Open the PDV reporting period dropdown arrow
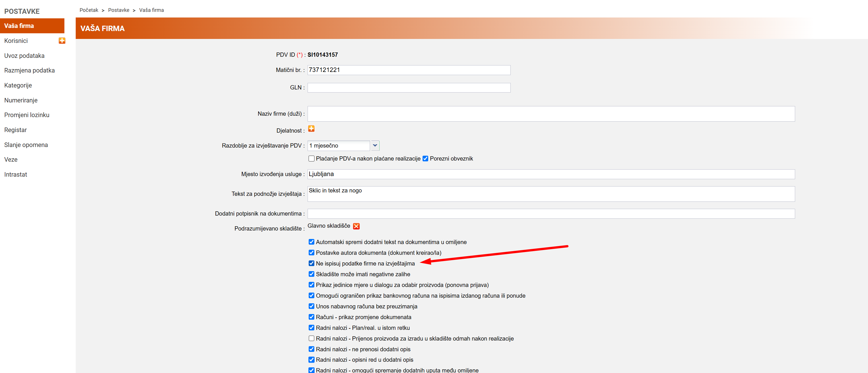Screen dimensions: 868x373 tap(375, 146)
